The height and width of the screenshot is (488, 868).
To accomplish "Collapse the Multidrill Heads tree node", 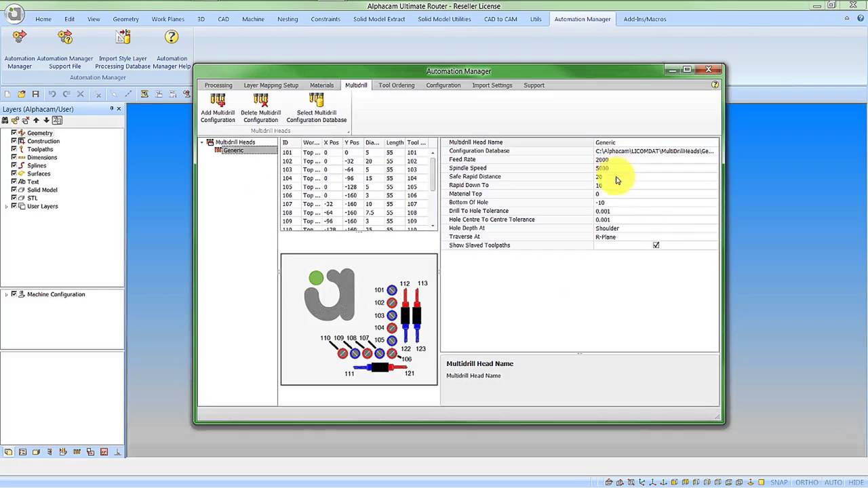I will click(201, 142).
